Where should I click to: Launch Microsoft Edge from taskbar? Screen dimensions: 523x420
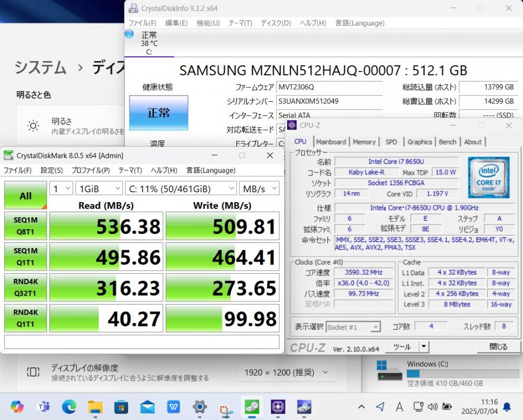tap(70, 406)
